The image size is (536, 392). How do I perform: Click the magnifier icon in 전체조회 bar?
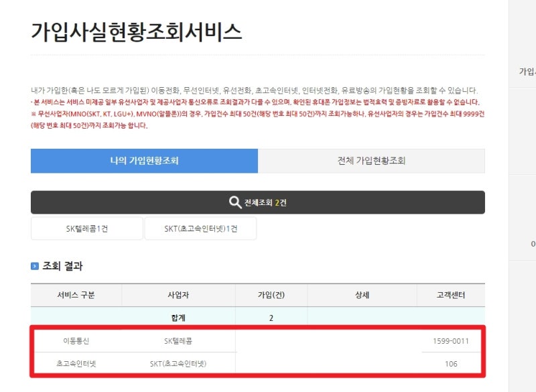[x=235, y=202]
